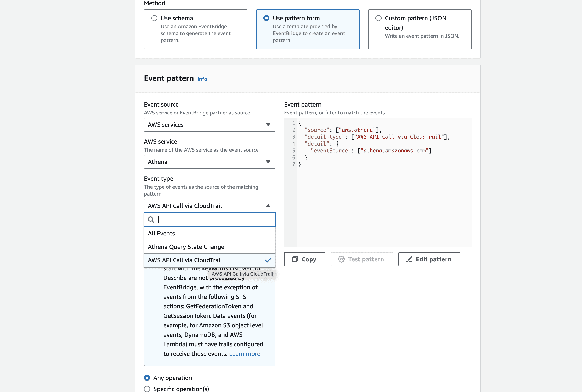Select Custom pattern JSON editor option
582x392 pixels.
coord(378,18)
